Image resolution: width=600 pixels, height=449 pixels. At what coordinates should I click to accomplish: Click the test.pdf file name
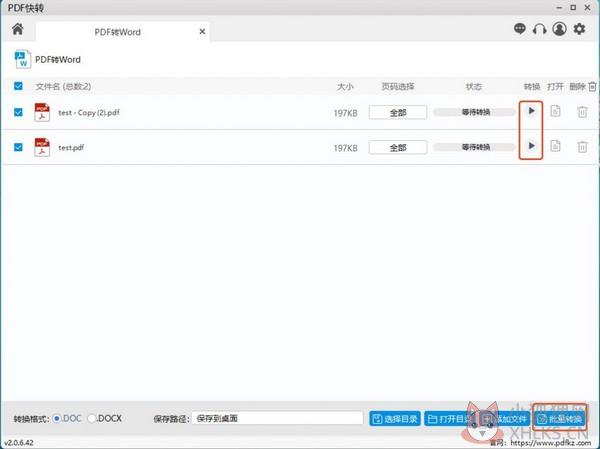coord(71,147)
